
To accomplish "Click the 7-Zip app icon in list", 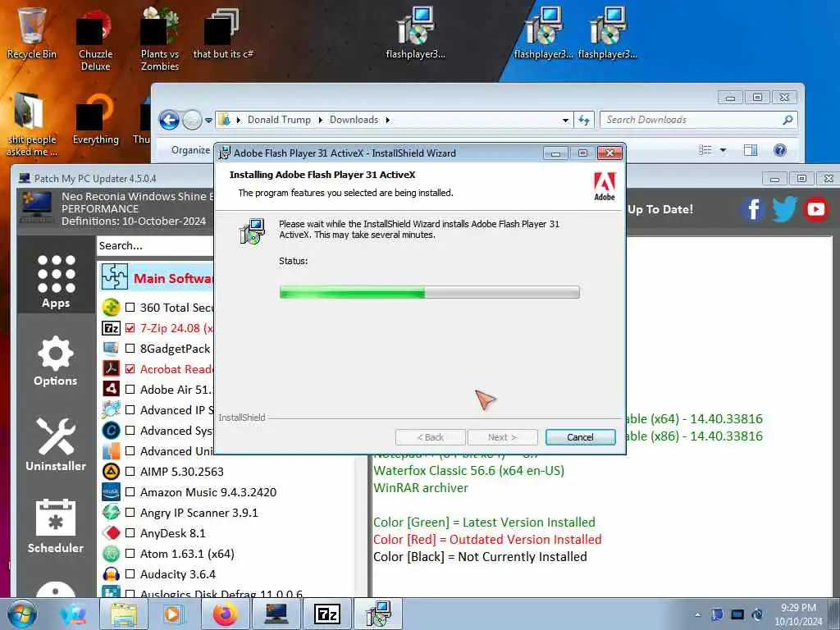I will 111,328.
